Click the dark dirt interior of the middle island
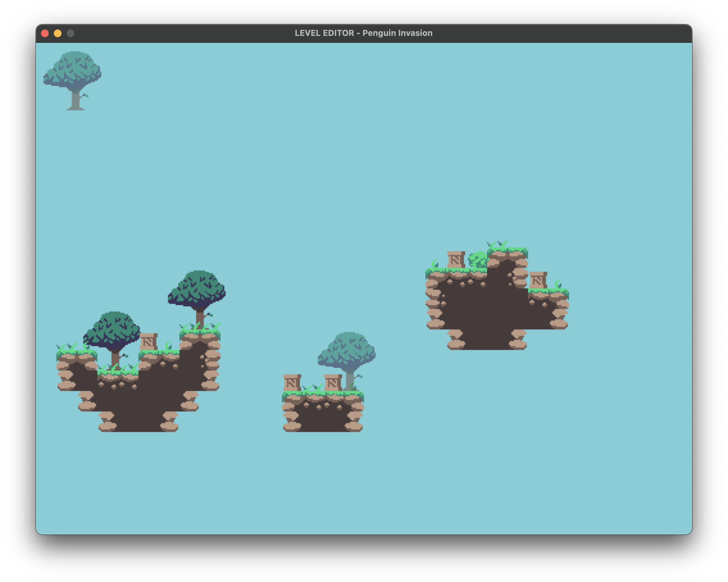Viewport: 728px width, 582px height. point(322,419)
